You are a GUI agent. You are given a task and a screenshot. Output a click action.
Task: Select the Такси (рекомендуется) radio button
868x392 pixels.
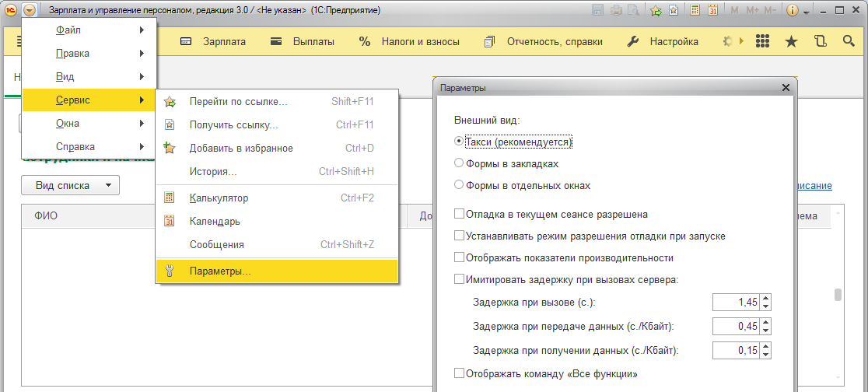point(458,142)
